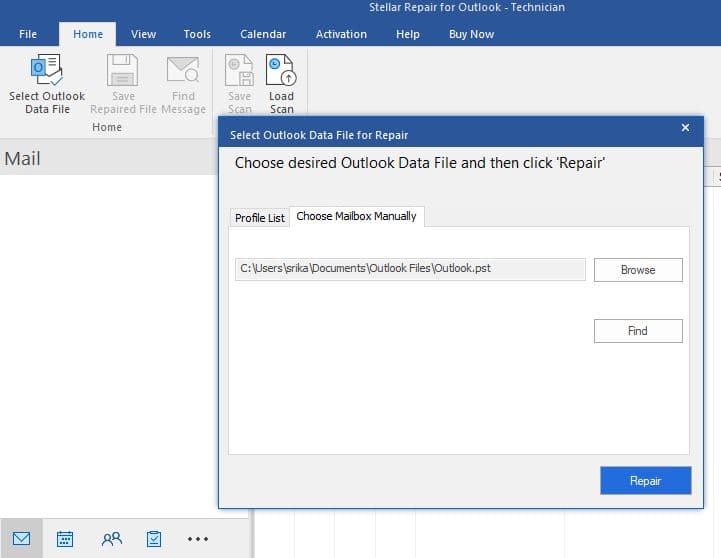Viewport: 721px width, 558px height.
Task: Click the Find button in dialog
Action: point(638,331)
